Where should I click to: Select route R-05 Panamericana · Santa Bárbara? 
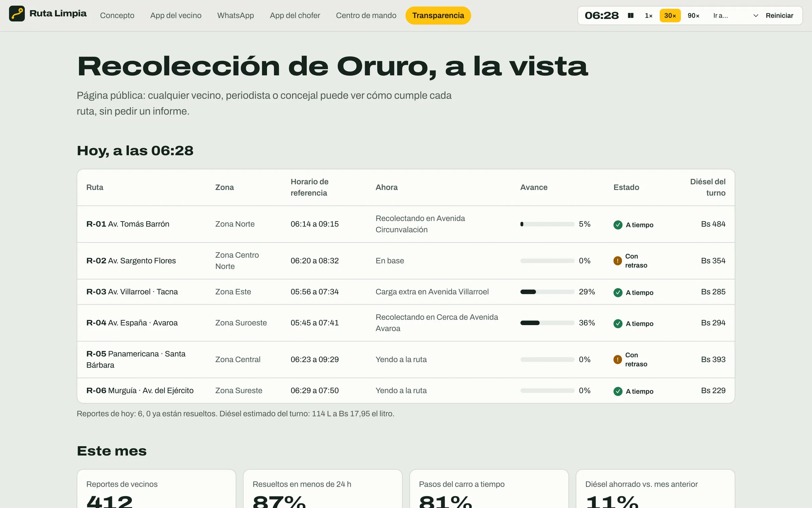[136, 360]
